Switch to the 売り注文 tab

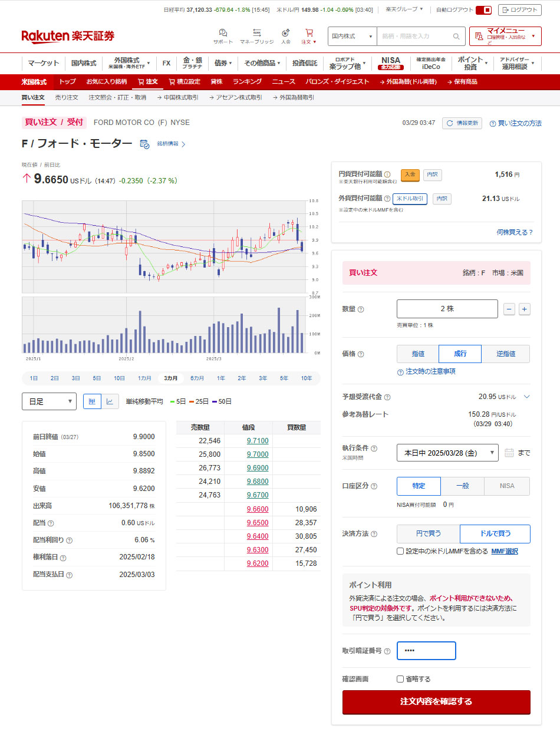tap(67, 97)
